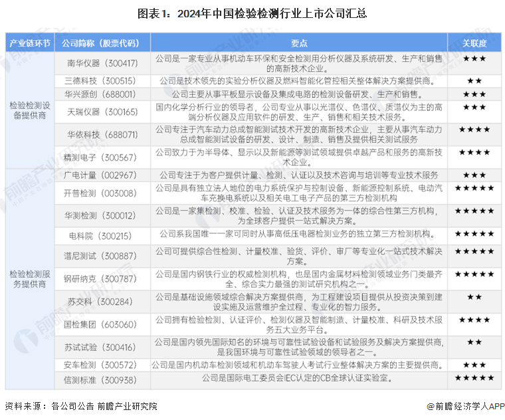
Task: Click the 谱尼测试 description about 验货、评价、审厂
Action: pyautogui.click(x=299, y=256)
